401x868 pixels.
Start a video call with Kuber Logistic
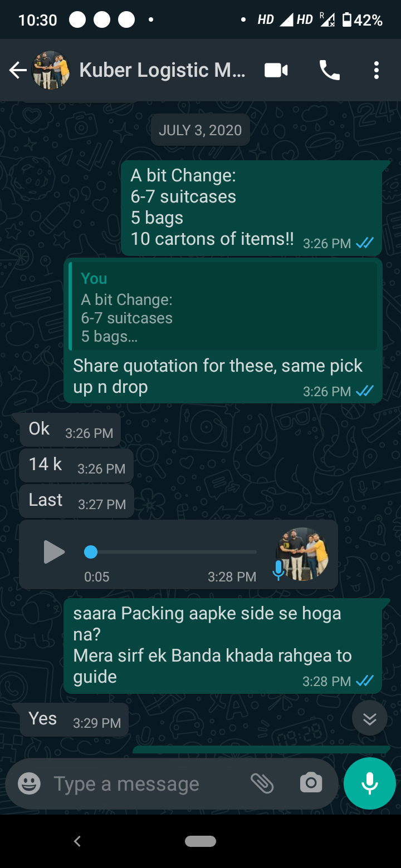pos(276,70)
